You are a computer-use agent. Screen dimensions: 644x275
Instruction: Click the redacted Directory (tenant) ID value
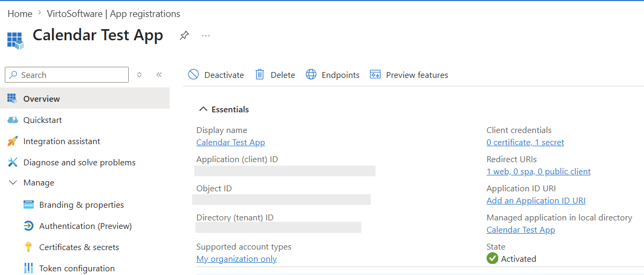278,227
